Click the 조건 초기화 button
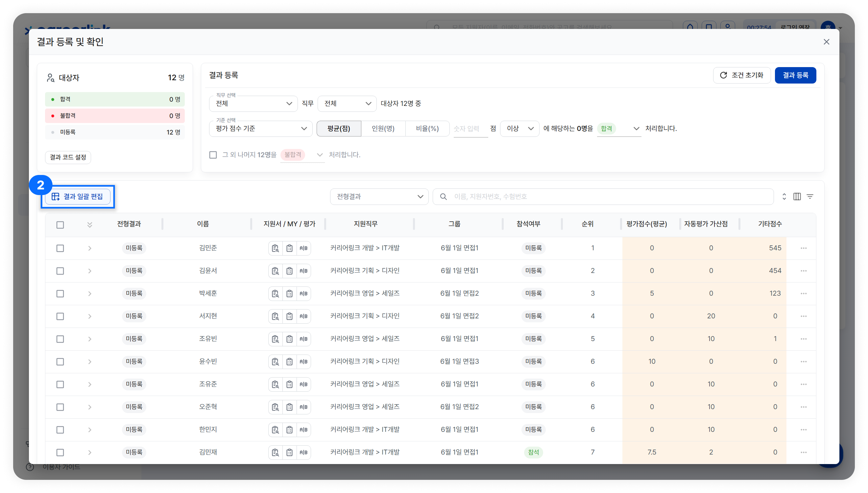This screenshot has width=868, height=493. [x=742, y=75]
